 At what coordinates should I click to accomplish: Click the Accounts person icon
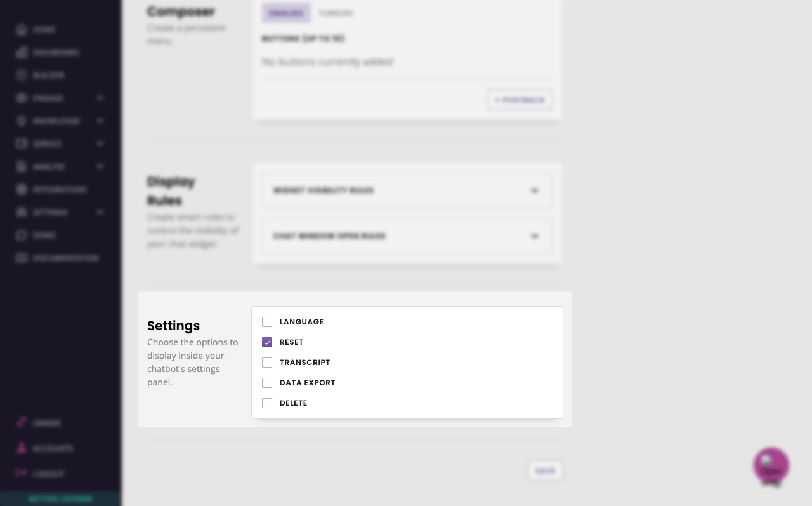pyautogui.click(x=22, y=448)
